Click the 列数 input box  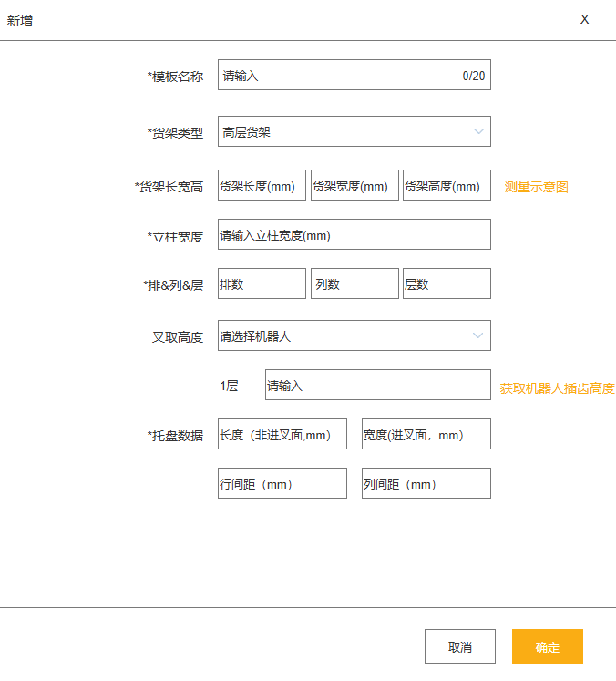coord(354,284)
